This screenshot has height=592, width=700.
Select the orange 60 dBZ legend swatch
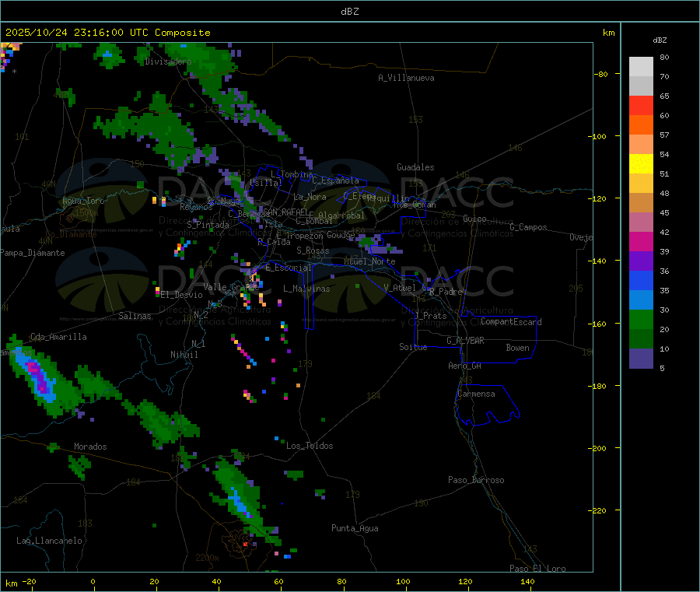641,125
